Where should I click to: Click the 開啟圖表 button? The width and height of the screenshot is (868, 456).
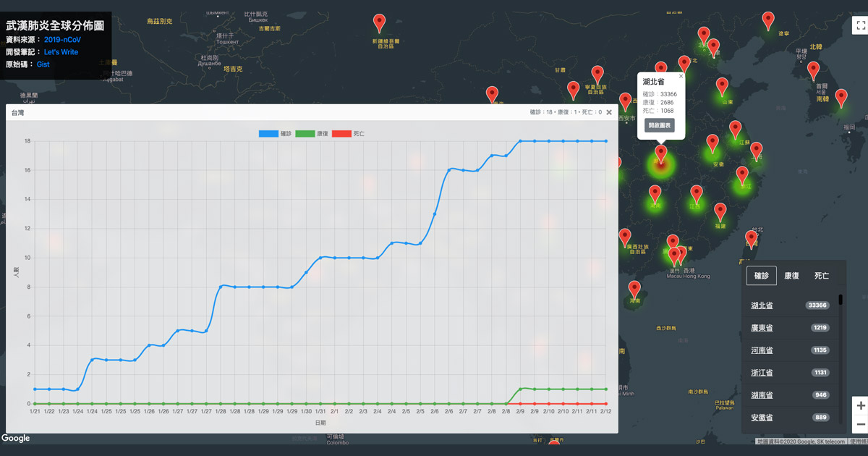click(660, 126)
